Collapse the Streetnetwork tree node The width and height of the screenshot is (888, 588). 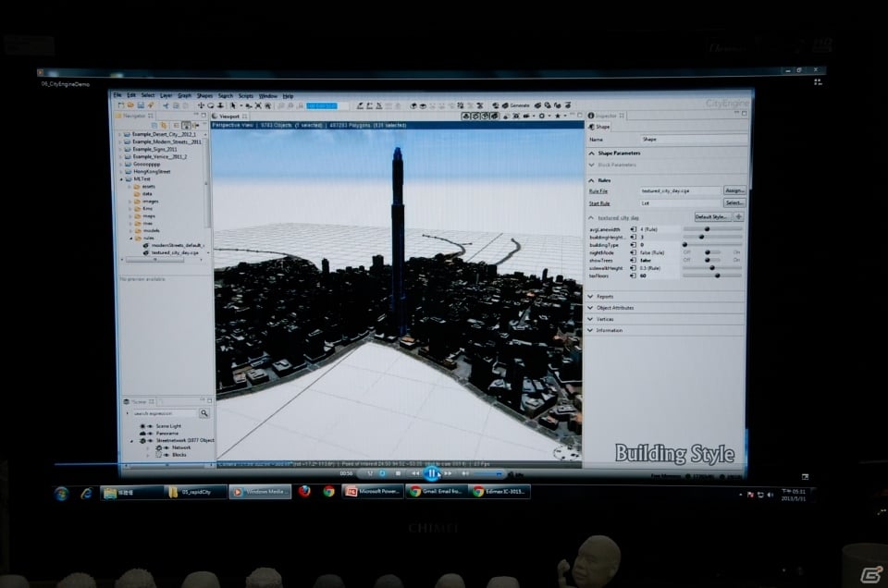[132, 441]
